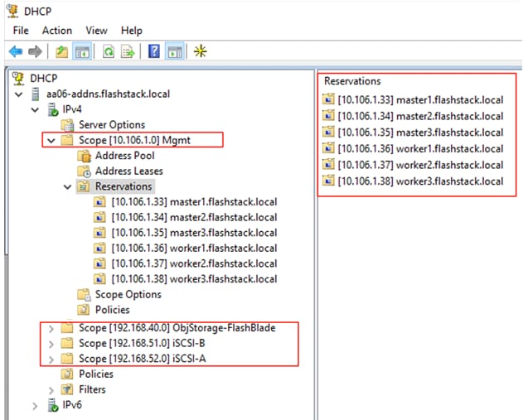Select Server Options under IPv4
The width and height of the screenshot is (523, 420).
(x=112, y=125)
